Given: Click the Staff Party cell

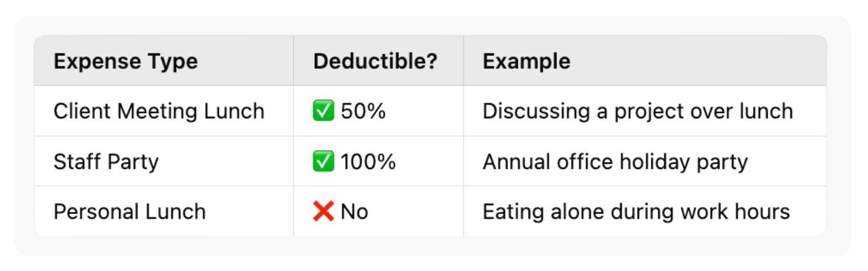Looking at the screenshot, I should pos(106,162).
